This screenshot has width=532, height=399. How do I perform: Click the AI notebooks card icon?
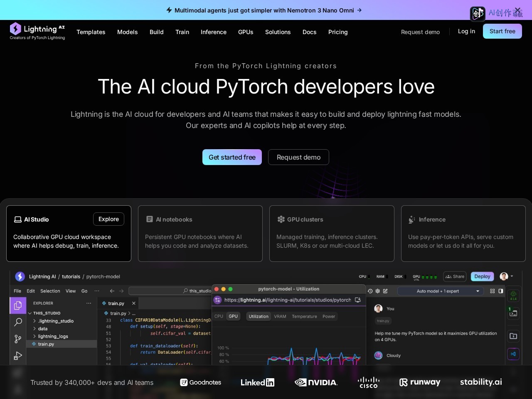point(150,219)
